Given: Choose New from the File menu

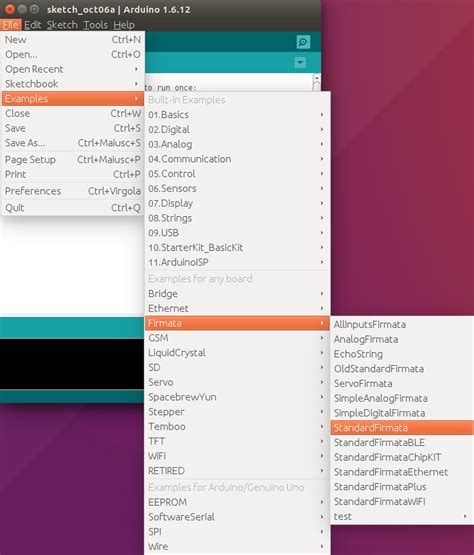Looking at the screenshot, I should pos(73,40).
